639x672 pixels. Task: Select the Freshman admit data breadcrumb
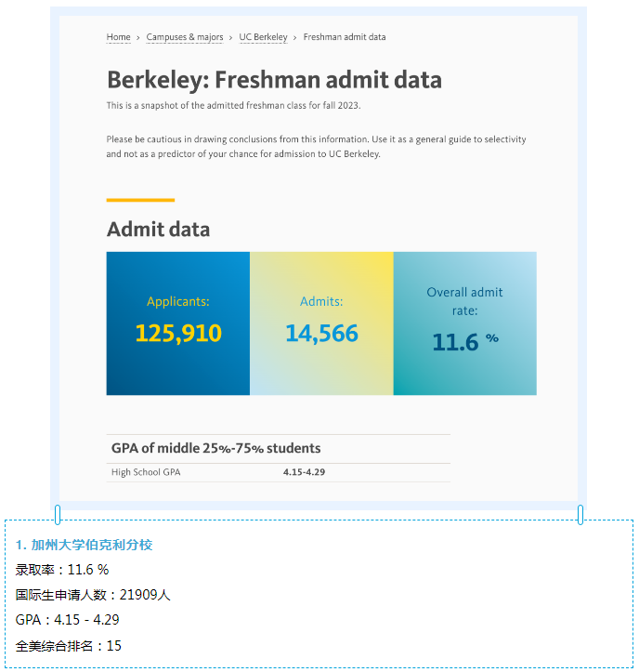pyautogui.click(x=345, y=37)
